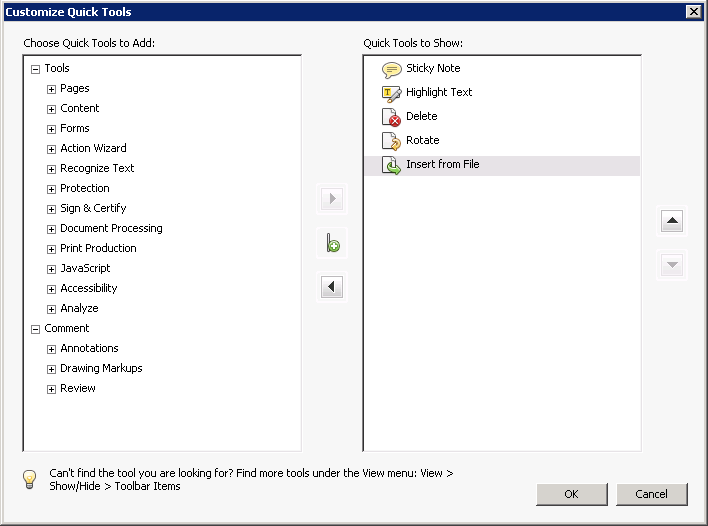Select Drawing Markups tree item

[101, 368]
